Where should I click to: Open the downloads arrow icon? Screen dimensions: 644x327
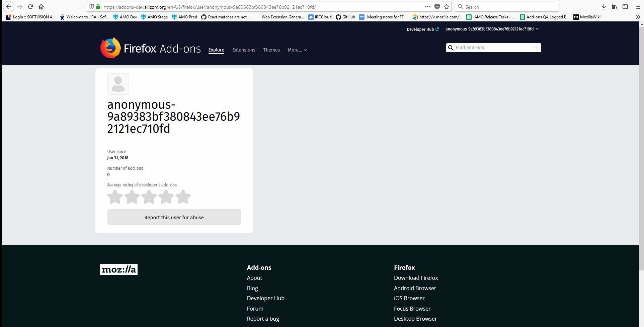pos(603,7)
